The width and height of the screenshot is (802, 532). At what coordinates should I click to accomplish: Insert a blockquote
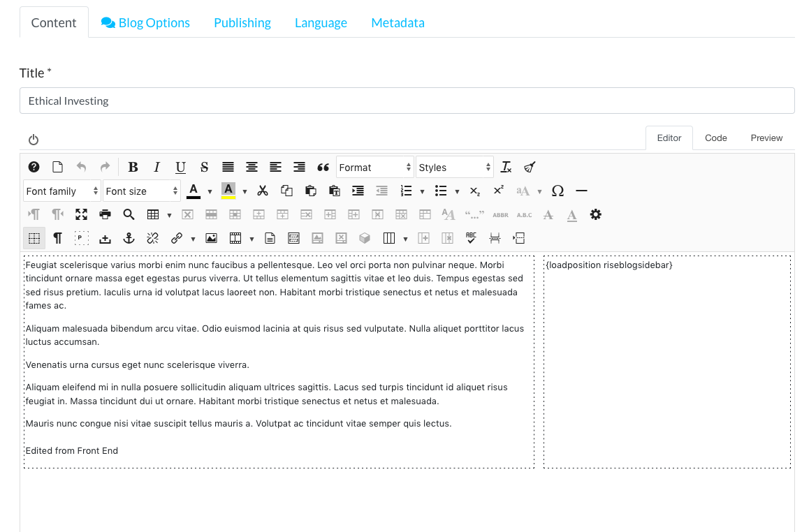pyautogui.click(x=323, y=167)
